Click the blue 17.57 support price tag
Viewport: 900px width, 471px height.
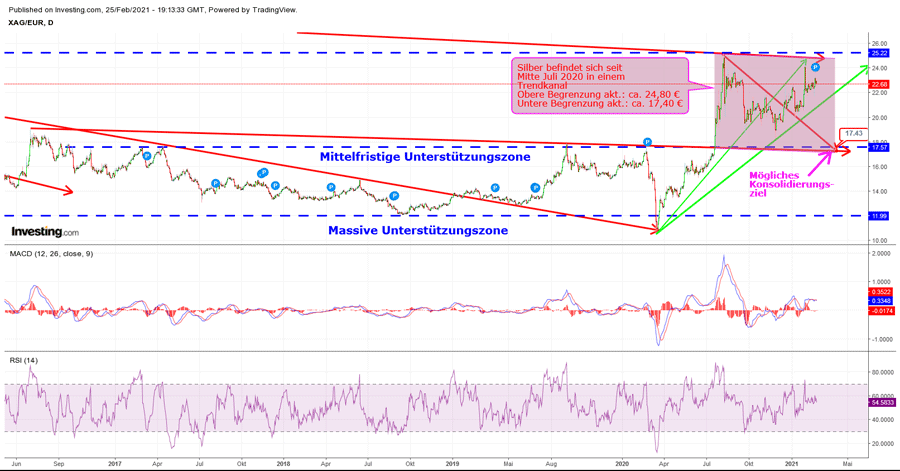pyautogui.click(x=880, y=147)
